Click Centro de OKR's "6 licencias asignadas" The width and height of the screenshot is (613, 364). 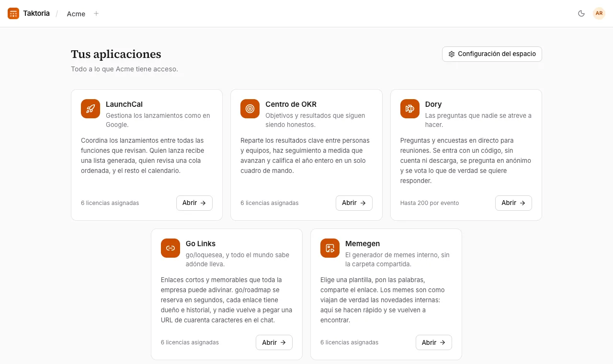coord(270,203)
